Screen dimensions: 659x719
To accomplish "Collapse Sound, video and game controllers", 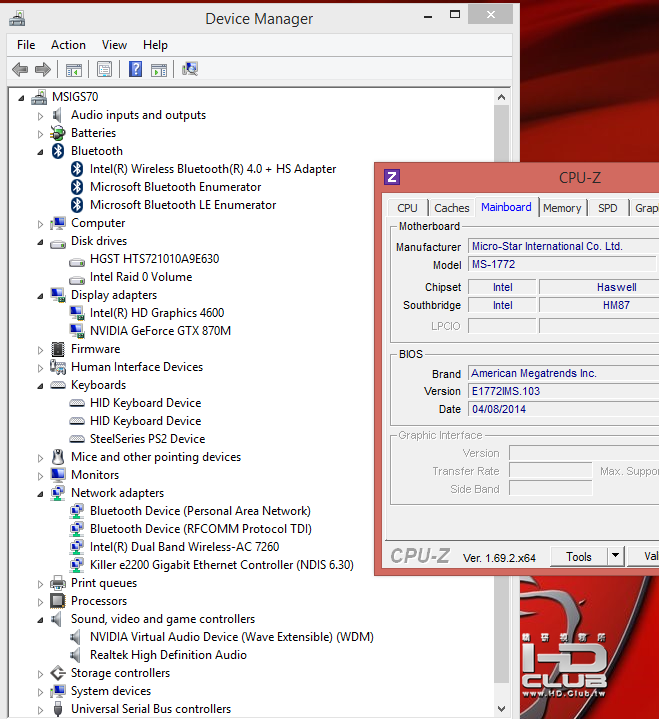I will coord(40,619).
